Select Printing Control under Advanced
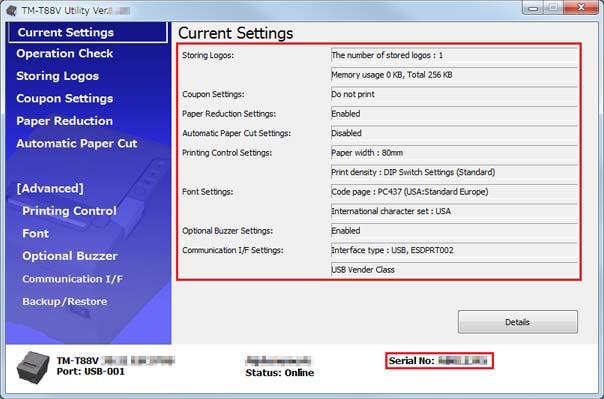Screen dimensions: 604x399 (69, 211)
